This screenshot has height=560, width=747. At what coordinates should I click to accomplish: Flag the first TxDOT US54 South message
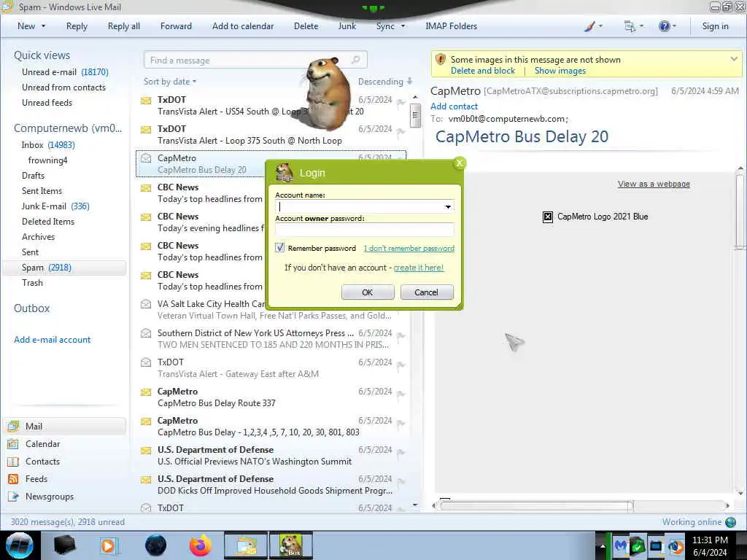click(400, 102)
